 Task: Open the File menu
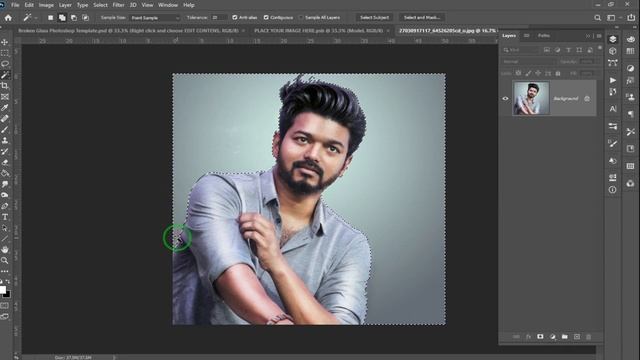click(16, 5)
